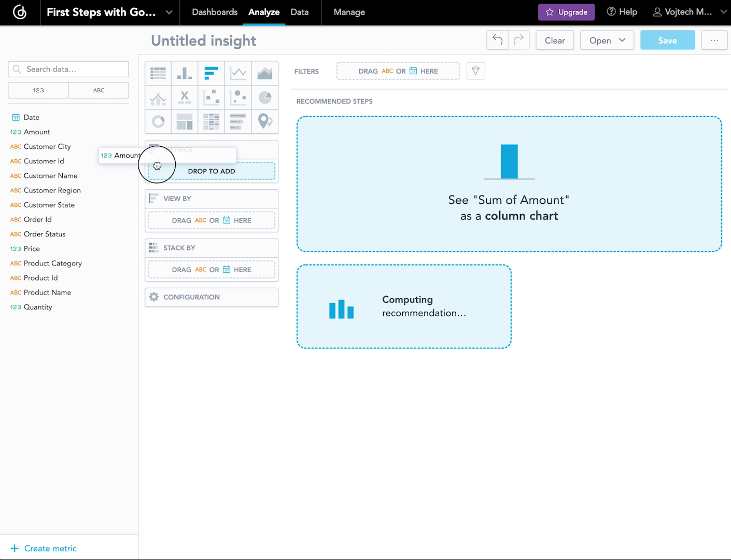Select the Bubble chart visualization

(x=238, y=97)
